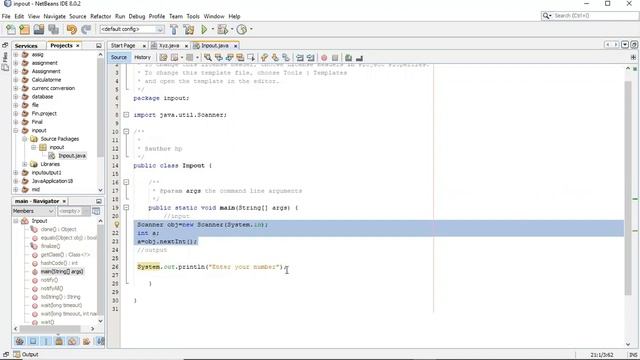The width and height of the screenshot is (640, 360).
Task: Toggle Show Non-Public Members lock filter
Action: [x=59, y=341]
